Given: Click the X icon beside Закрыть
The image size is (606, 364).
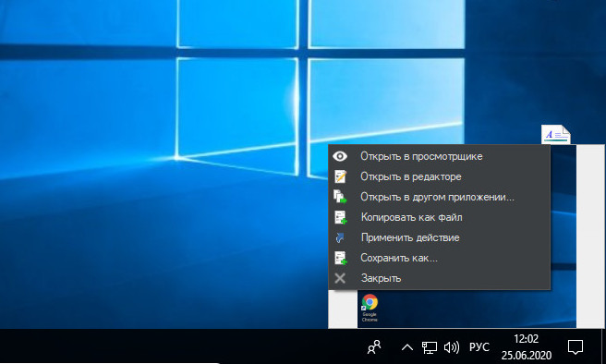Looking at the screenshot, I should [x=340, y=278].
